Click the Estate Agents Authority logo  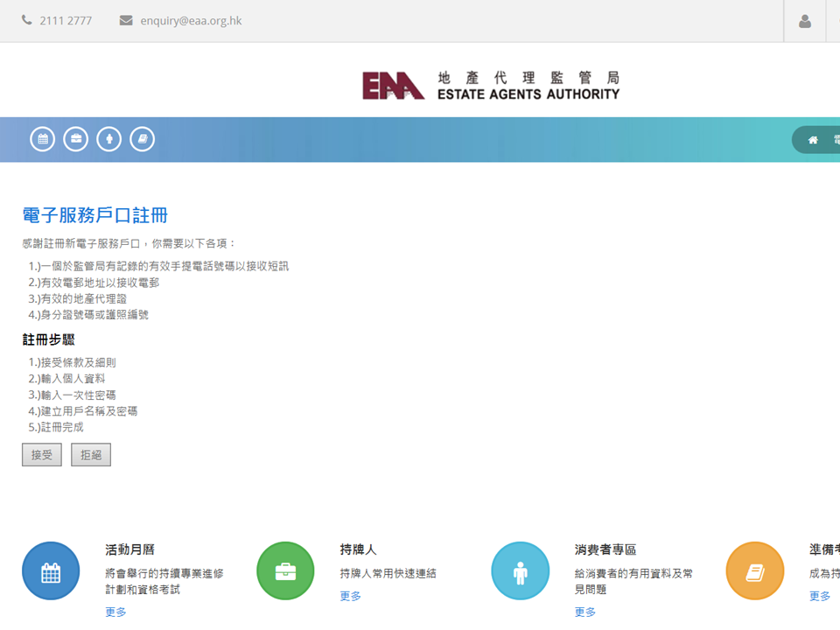[x=491, y=86]
